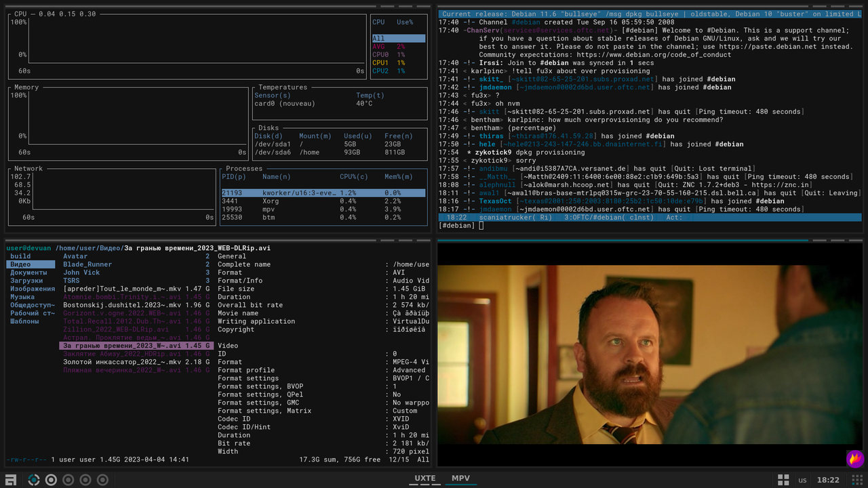
Task: Select the Zillion_2022_WEB-DLRip.avi file
Action: 136,329
